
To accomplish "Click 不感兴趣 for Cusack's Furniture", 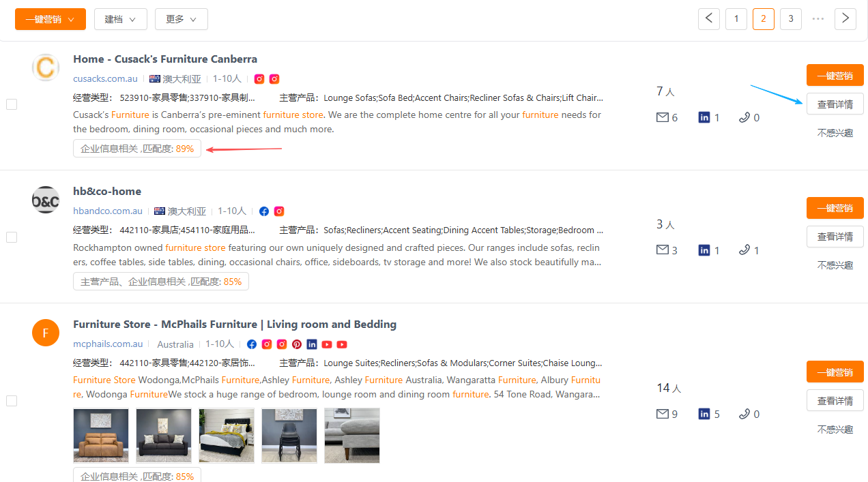I will coord(835,133).
